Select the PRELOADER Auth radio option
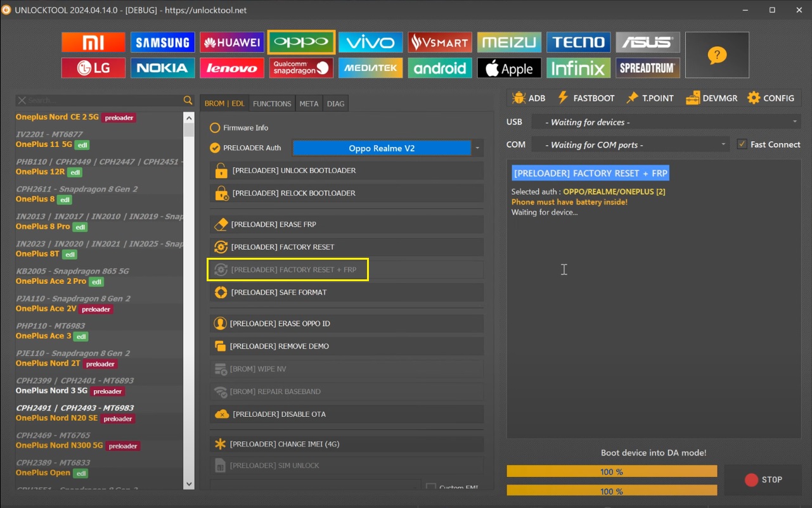The width and height of the screenshot is (812, 508). pyautogui.click(x=245, y=148)
